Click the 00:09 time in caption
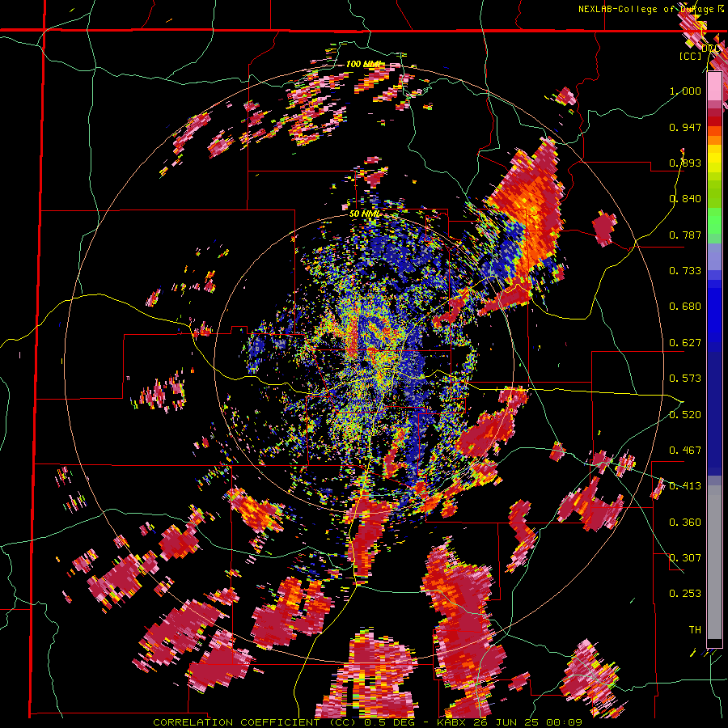728x728 pixels. coord(564,722)
